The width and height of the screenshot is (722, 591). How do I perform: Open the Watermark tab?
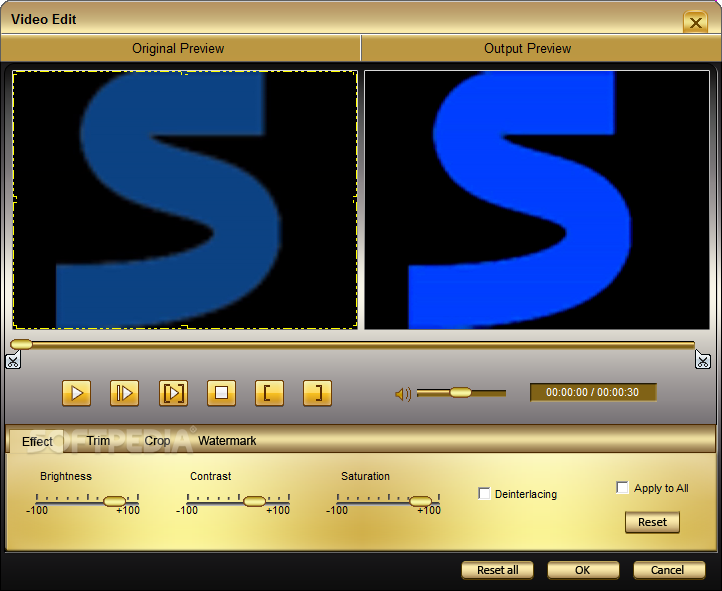(227, 440)
